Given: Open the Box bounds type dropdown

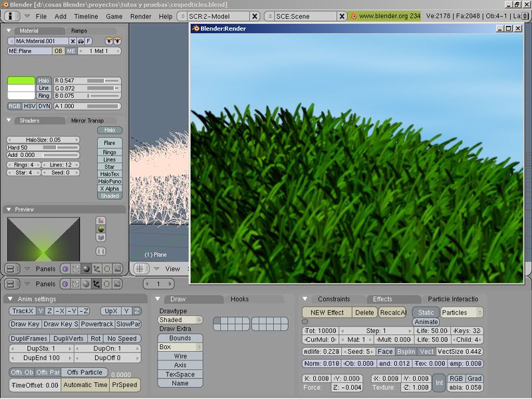Looking at the screenshot, I should point(180,347).
